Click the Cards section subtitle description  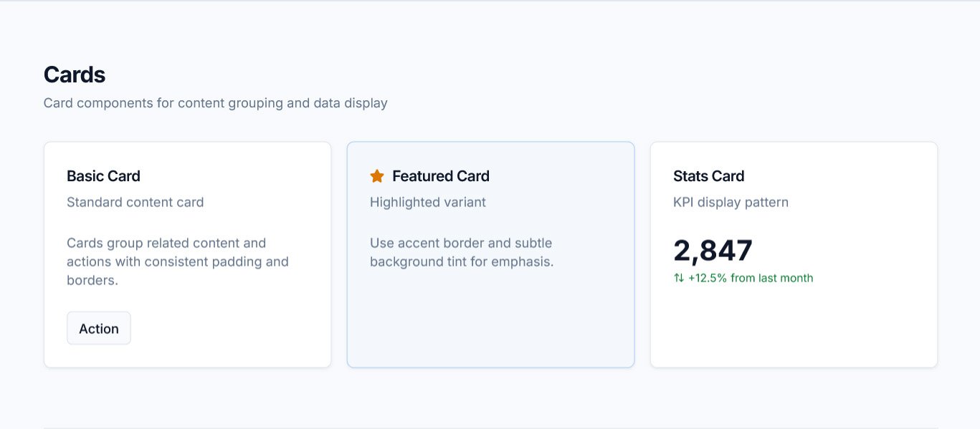coord(215,103)
